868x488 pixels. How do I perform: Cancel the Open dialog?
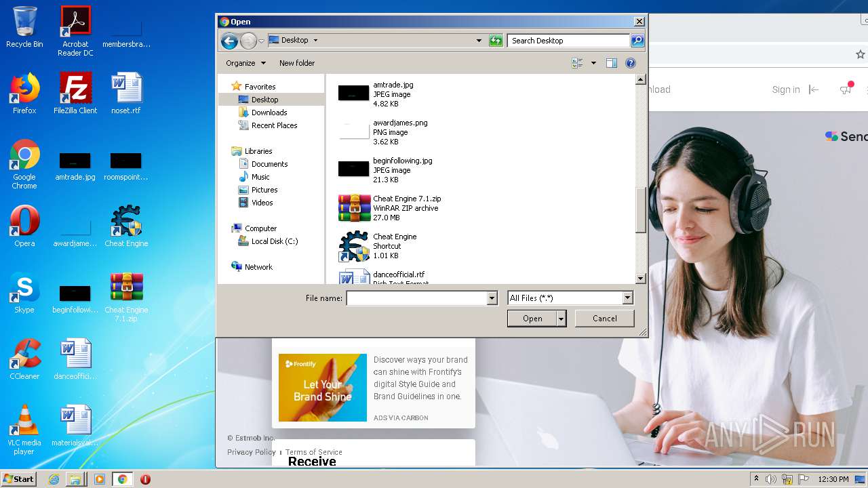point(604,319)
